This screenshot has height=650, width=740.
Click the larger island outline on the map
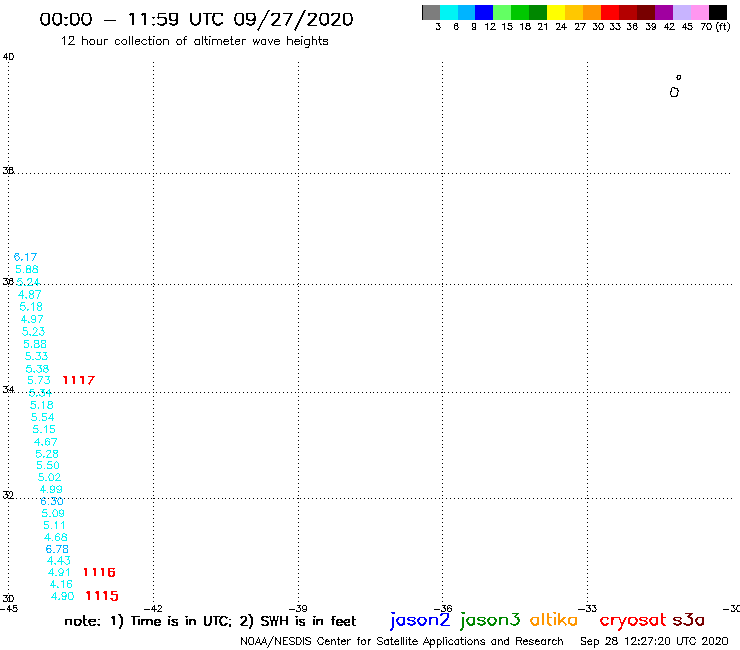point(674,92)
